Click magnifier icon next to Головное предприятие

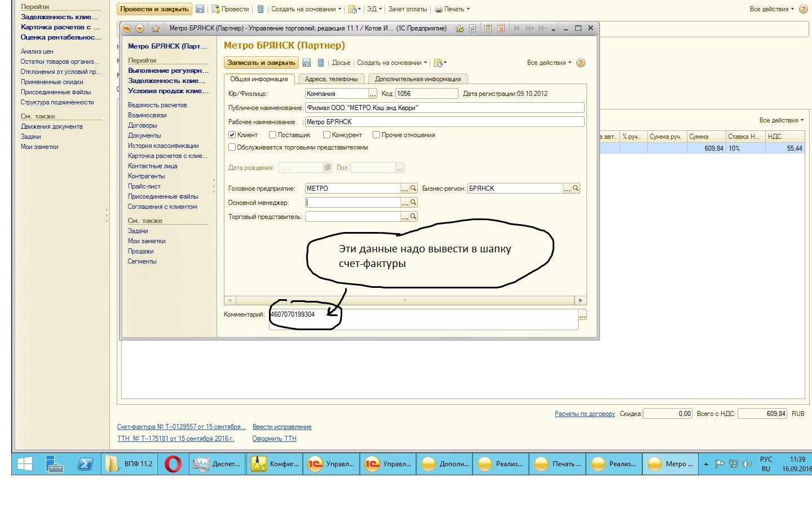coord(413,189)
